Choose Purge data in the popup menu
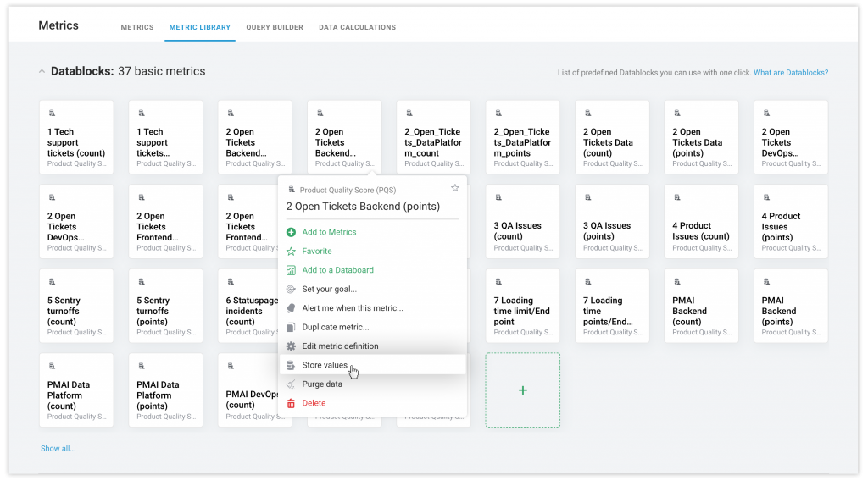 click(322, 384)
